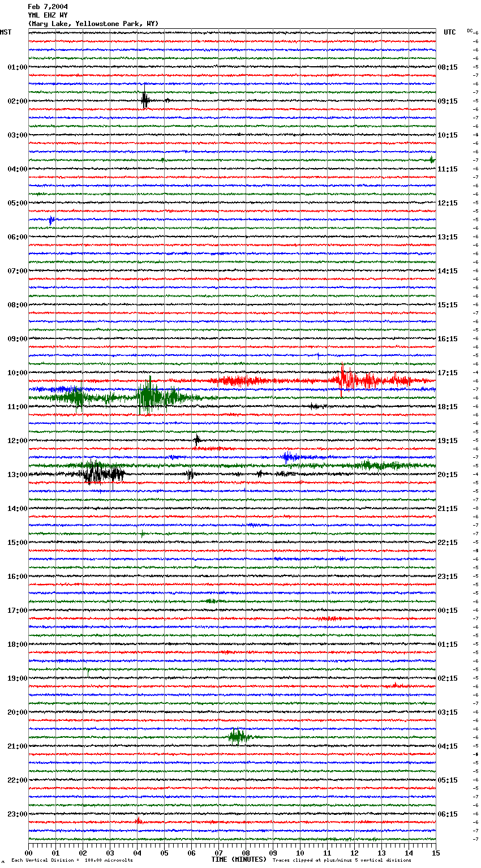The image size is (481, 868).
Task: Select the blue burst above the 13:00 trace near minute 9
Action: click(x=290, y=457)
